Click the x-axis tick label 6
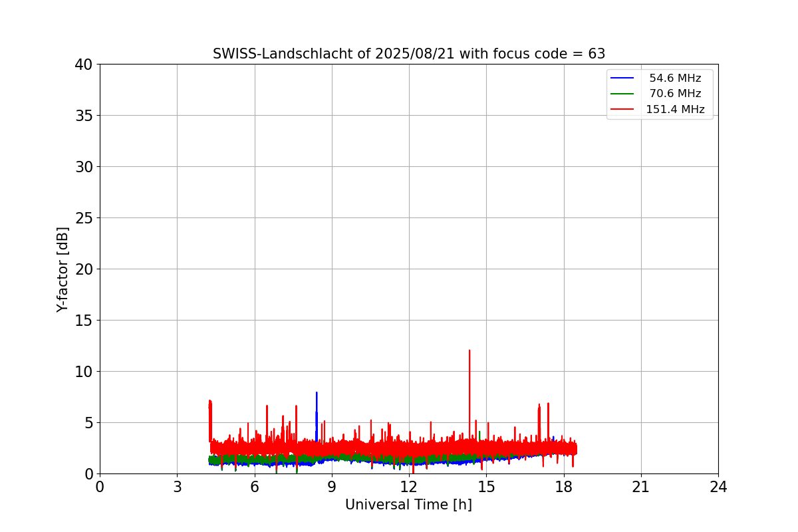Image resolution: width=798 pixels, height=532 pixels. (x=254, y=487)
